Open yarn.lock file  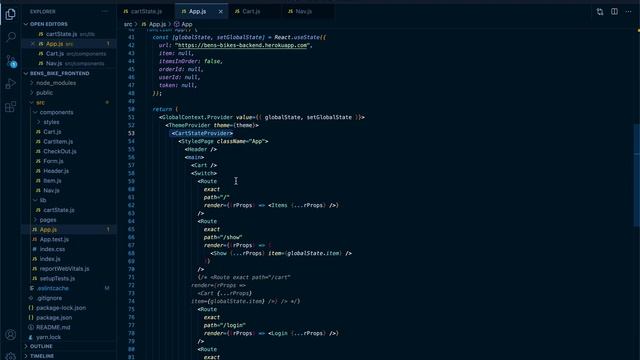point(48,337)
